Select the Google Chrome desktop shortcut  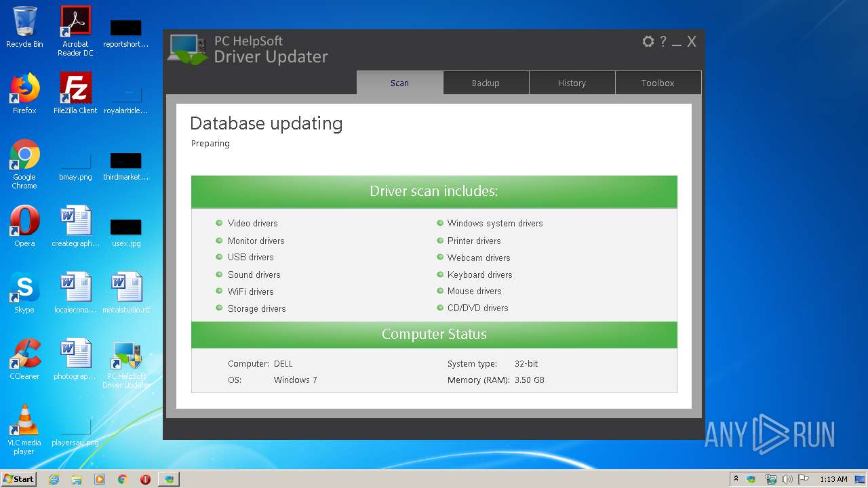(x=24, y=164)
